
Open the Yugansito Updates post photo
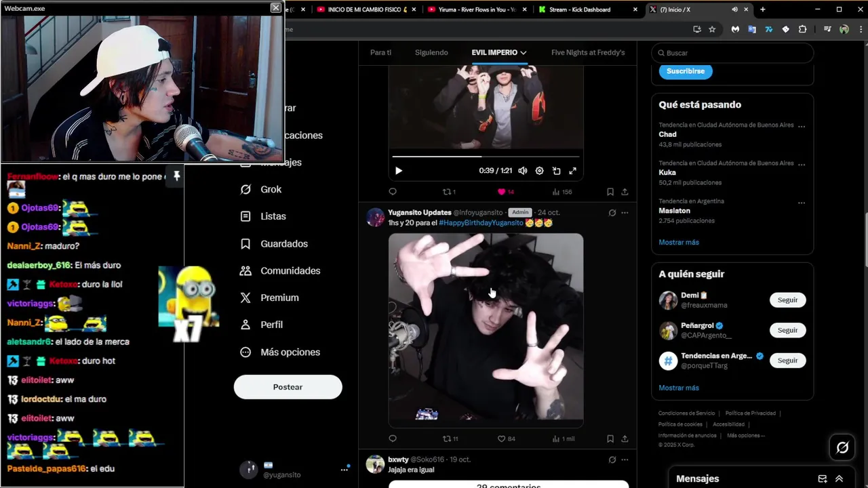[x=486, y=330]
